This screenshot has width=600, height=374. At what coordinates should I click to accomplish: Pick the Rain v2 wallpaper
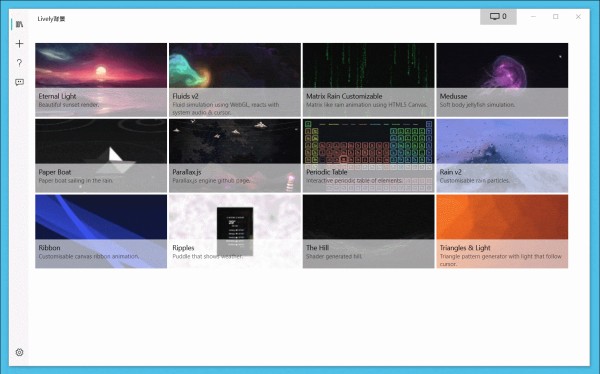point(502,155)
